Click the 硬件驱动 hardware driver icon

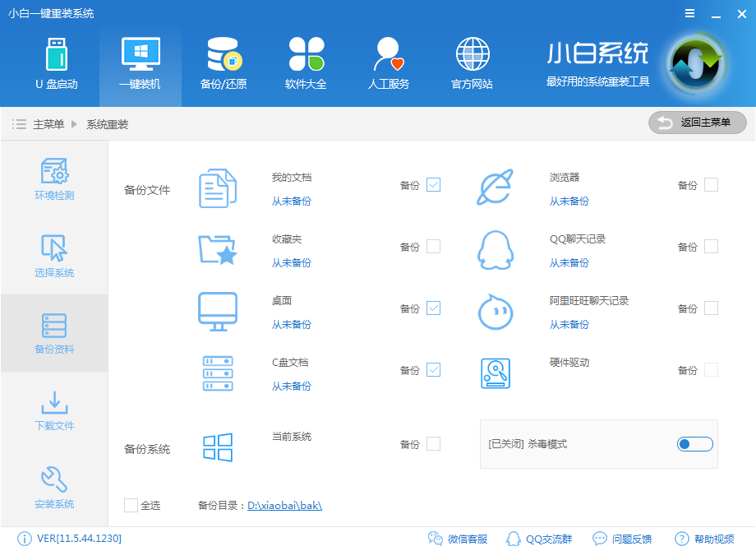coord(495,373)
